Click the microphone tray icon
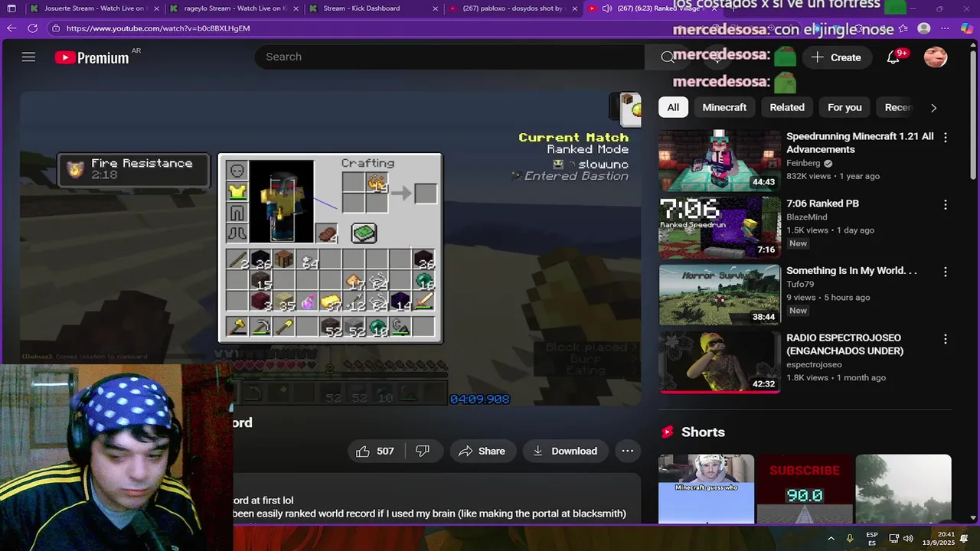980x551 pixels. point(850,538)
